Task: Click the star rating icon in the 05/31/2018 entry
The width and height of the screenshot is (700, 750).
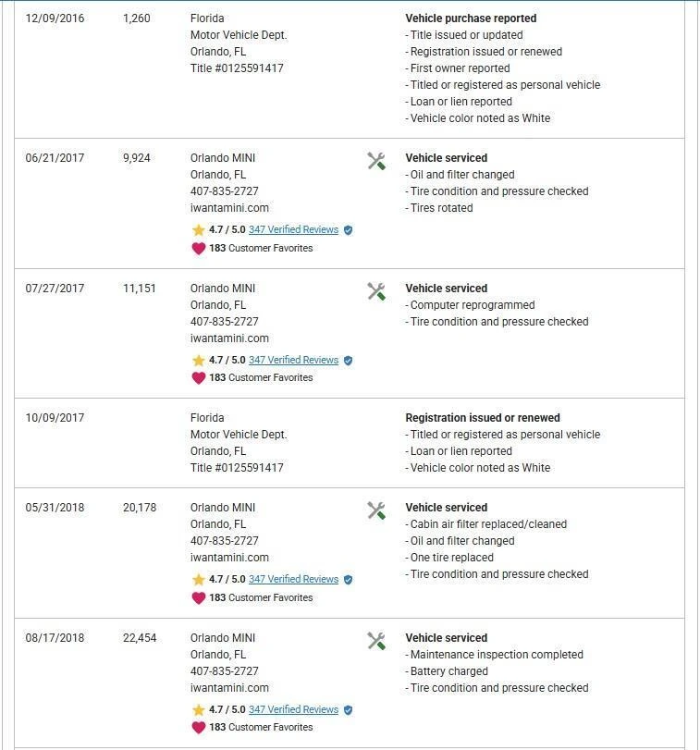Action: pos(198,580)
